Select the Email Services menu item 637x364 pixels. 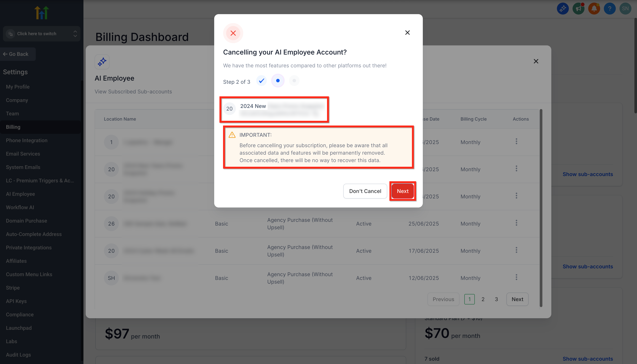pos(23,154)
